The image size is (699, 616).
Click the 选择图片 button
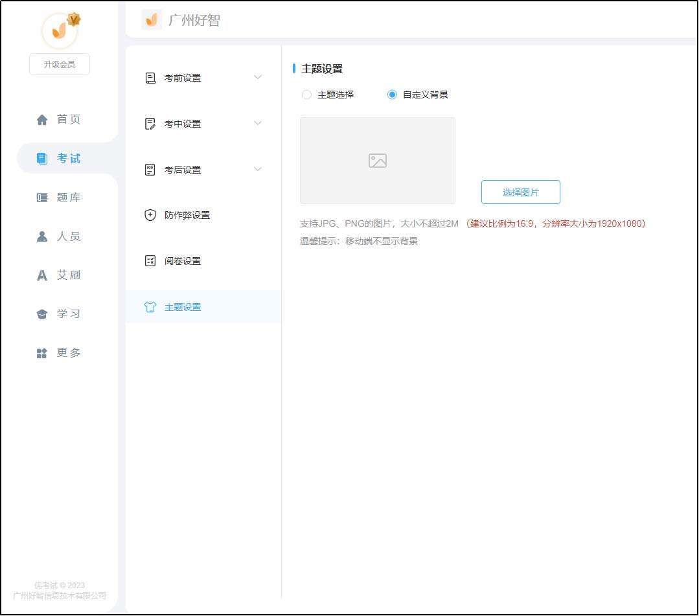tap(520, 192)
